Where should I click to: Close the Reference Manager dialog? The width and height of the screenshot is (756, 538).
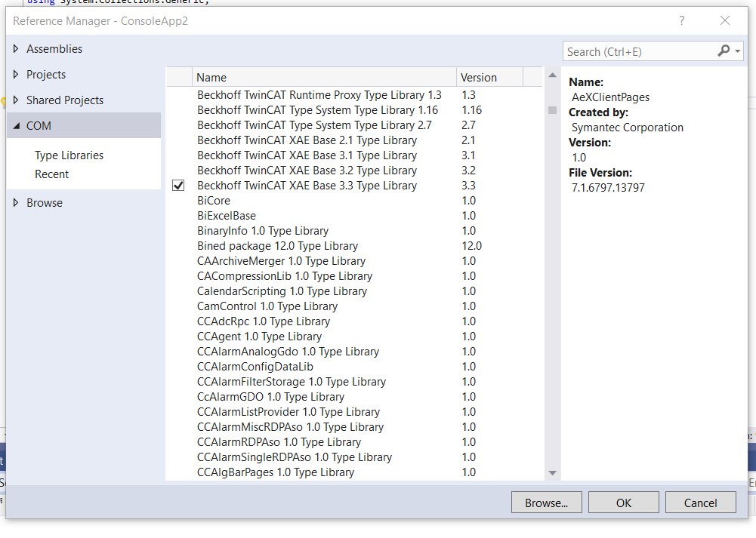[725, 20]
